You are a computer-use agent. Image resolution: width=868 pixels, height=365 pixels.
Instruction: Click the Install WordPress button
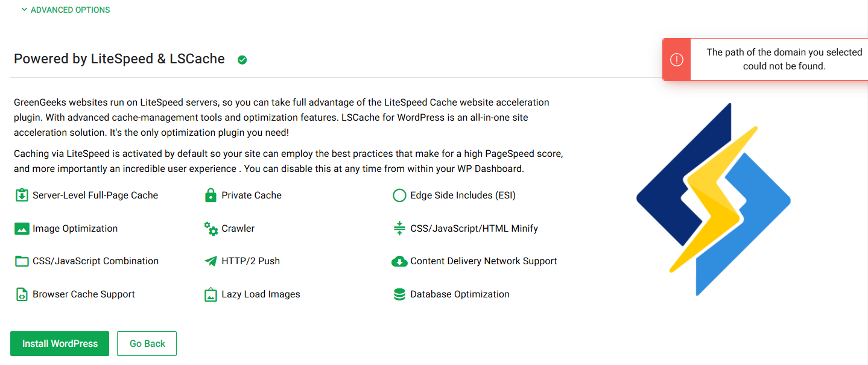coord(60,343)
